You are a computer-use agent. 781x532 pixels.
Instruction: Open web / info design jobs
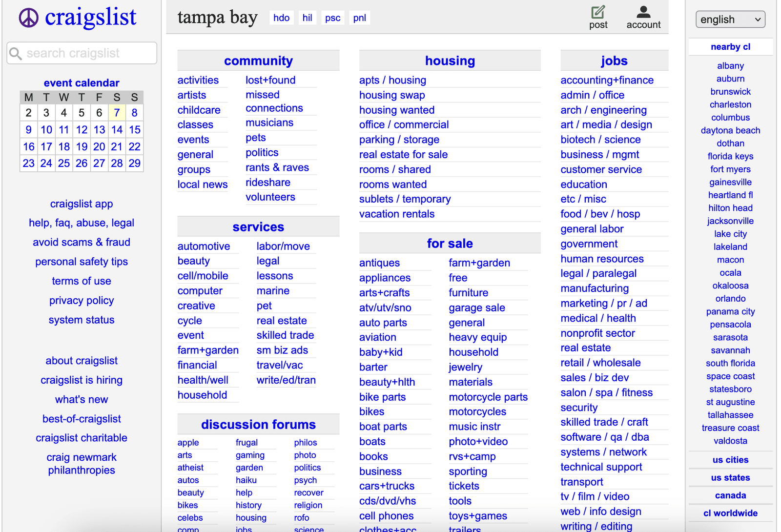pyautogui.click(x=601, y=512)
